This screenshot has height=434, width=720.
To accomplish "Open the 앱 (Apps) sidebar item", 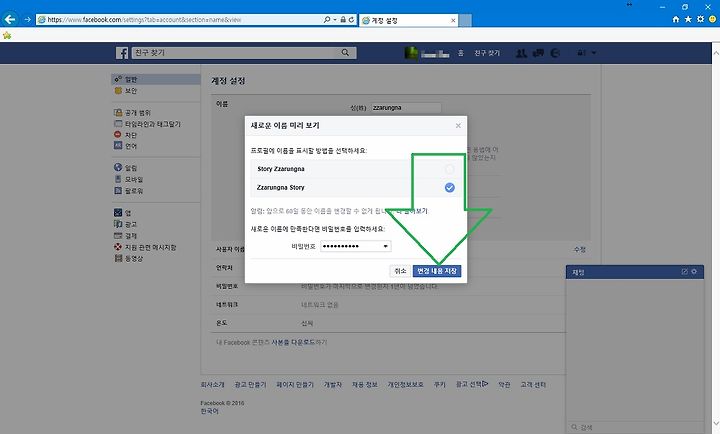I will [x=123, y=213].
